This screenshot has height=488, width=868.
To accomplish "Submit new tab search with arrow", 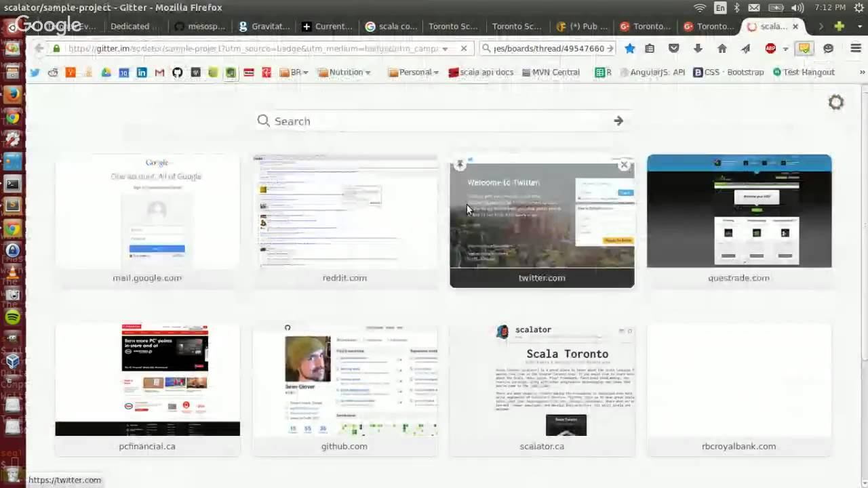I will point(618,121).
